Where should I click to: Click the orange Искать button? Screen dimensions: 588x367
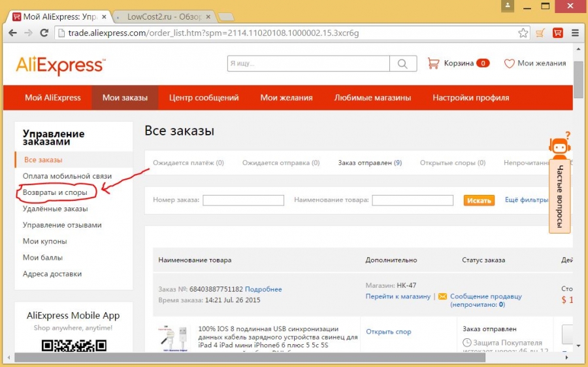479,200
